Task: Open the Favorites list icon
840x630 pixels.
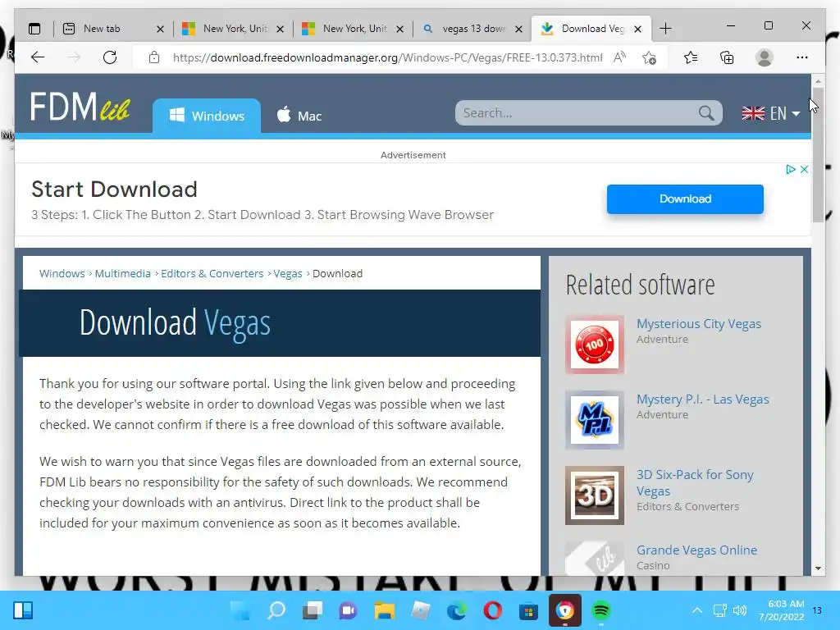Action: [x=691, y=57]
